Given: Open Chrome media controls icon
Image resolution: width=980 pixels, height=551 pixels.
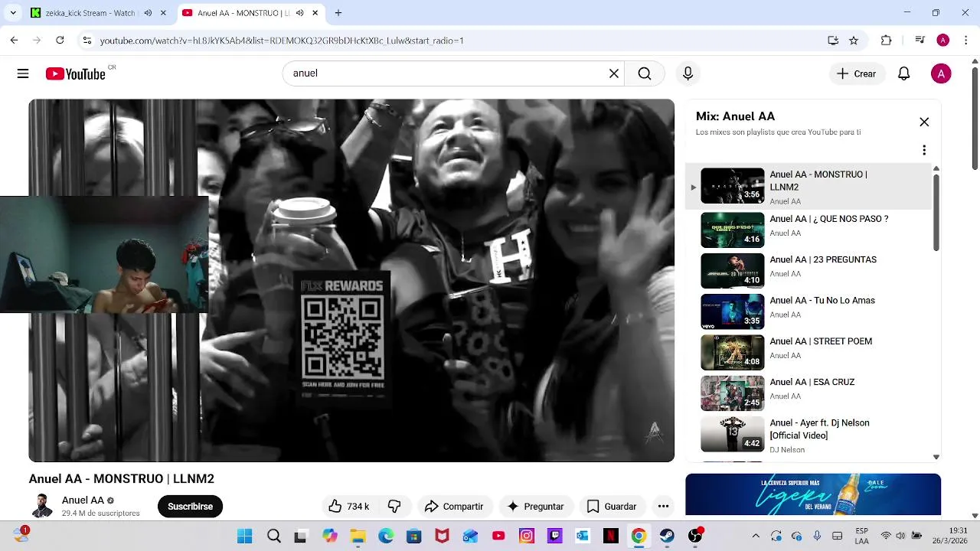Looking at the screenshot, I should pyautogui.click(x=920, y=41).
